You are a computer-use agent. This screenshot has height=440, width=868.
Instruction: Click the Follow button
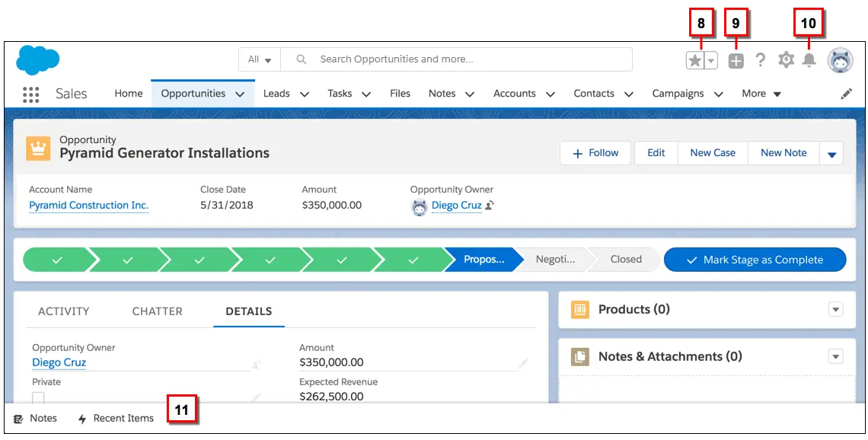coord(595,153)
